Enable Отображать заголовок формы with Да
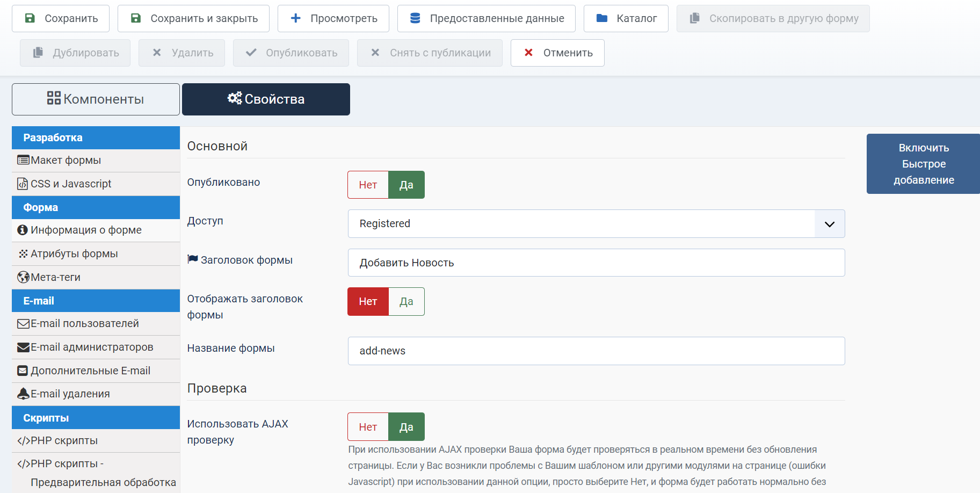Image resolution: width=980 pixels, height=493 pixels. click(x=406, y=302)
